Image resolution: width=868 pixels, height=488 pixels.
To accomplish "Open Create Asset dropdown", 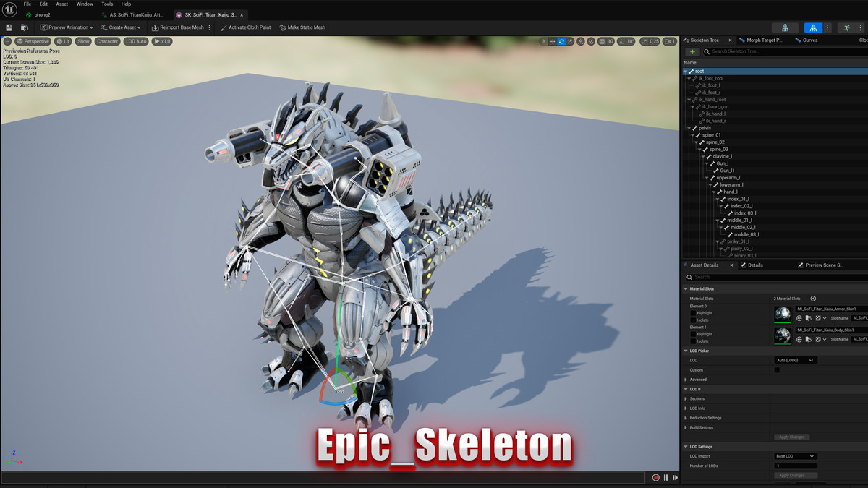I will 121,27.
